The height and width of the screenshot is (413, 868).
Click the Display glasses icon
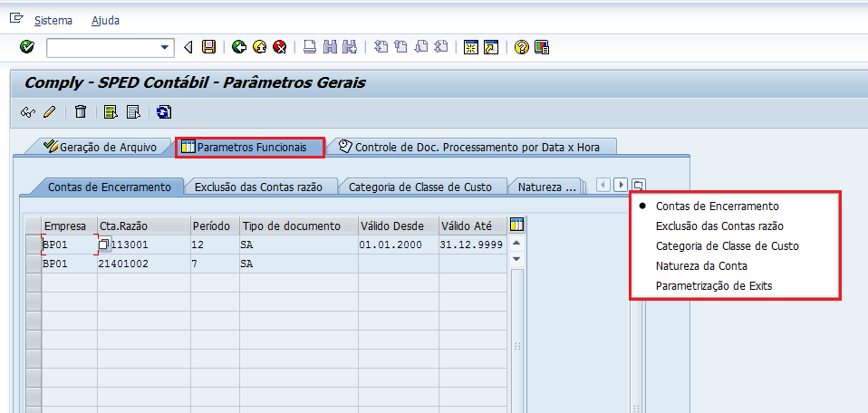click(x=28, y=112)
